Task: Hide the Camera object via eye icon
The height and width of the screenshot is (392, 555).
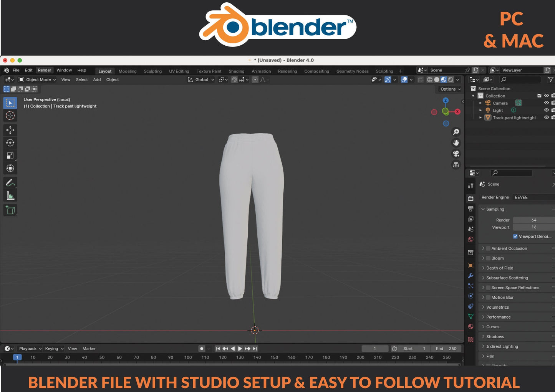Action: coord(546,103)
